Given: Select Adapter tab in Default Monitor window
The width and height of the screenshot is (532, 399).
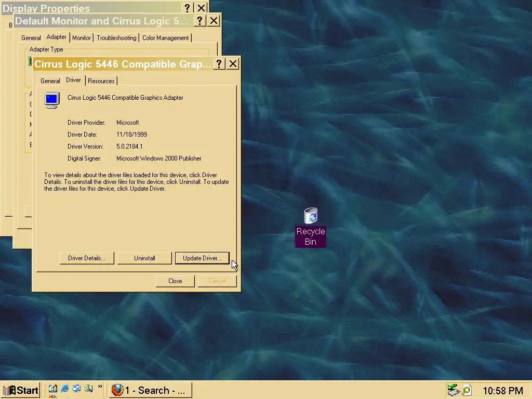Looking at the screenshot, I should (56, 37).
